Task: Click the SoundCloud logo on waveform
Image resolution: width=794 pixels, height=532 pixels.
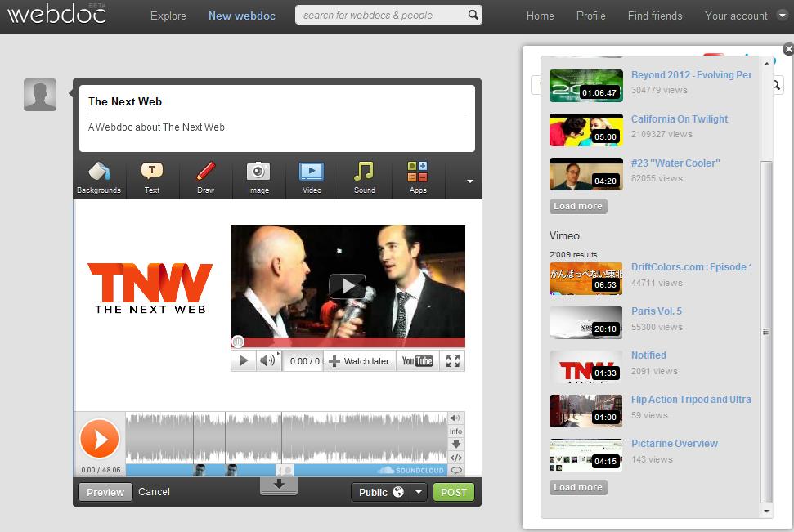Action: [x=411, y=470]
